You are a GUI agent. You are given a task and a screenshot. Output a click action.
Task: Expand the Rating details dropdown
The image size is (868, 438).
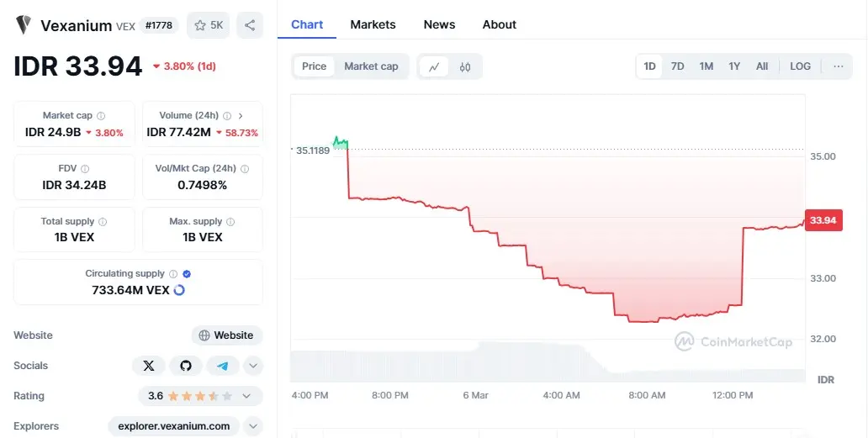(247, 396)
